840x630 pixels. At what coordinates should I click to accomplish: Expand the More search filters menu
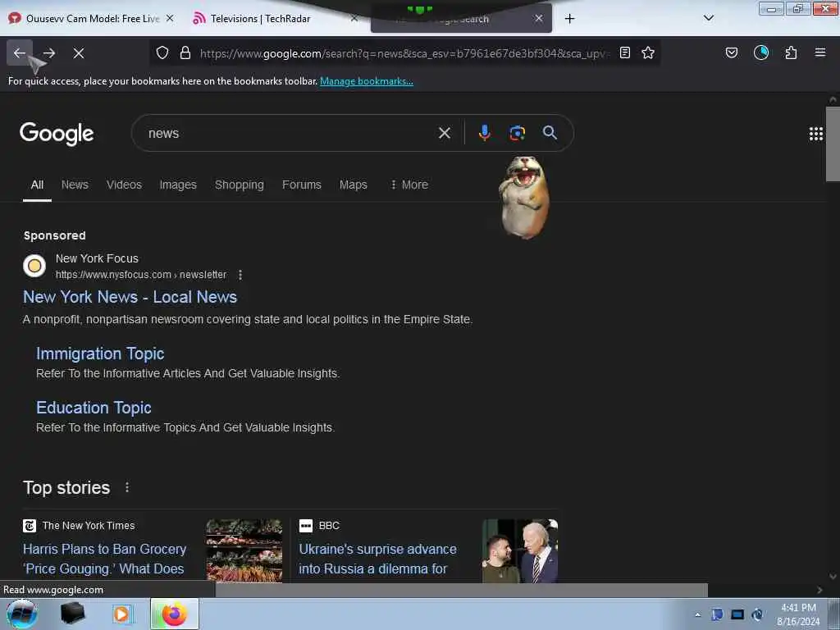tap(409, 185)
